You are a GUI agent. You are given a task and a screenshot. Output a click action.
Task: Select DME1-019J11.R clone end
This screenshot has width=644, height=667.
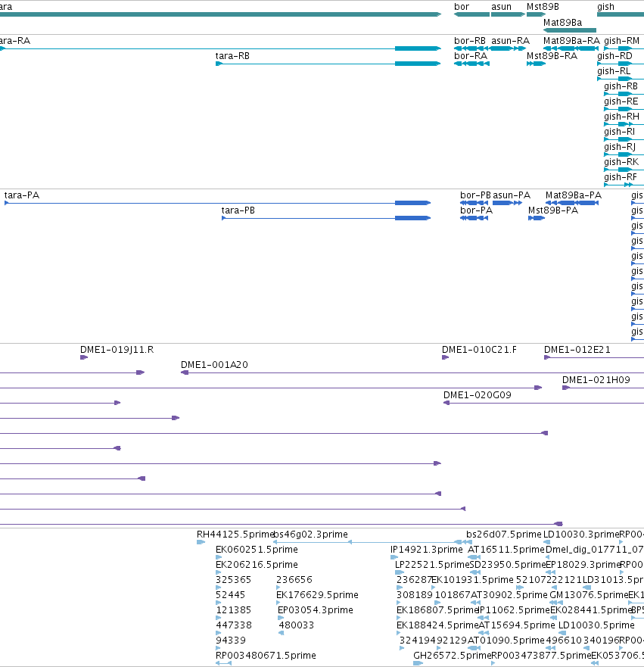click(x=84, y=357)
